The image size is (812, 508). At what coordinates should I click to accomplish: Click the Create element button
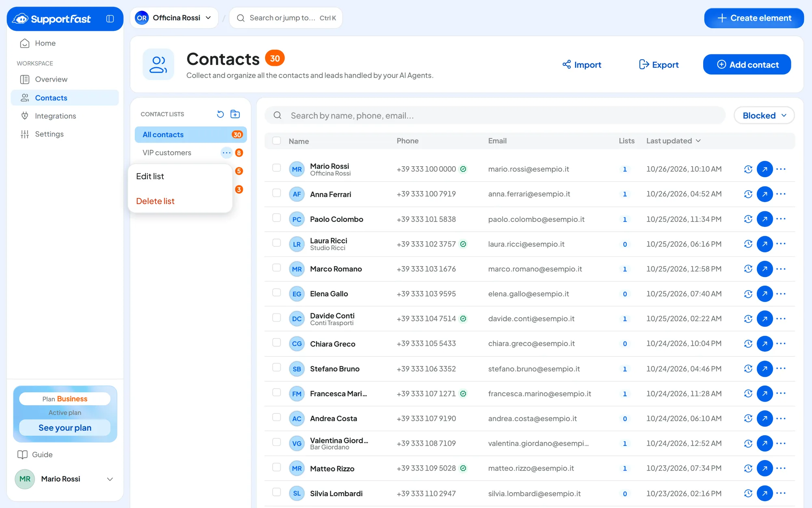point(754,18)
